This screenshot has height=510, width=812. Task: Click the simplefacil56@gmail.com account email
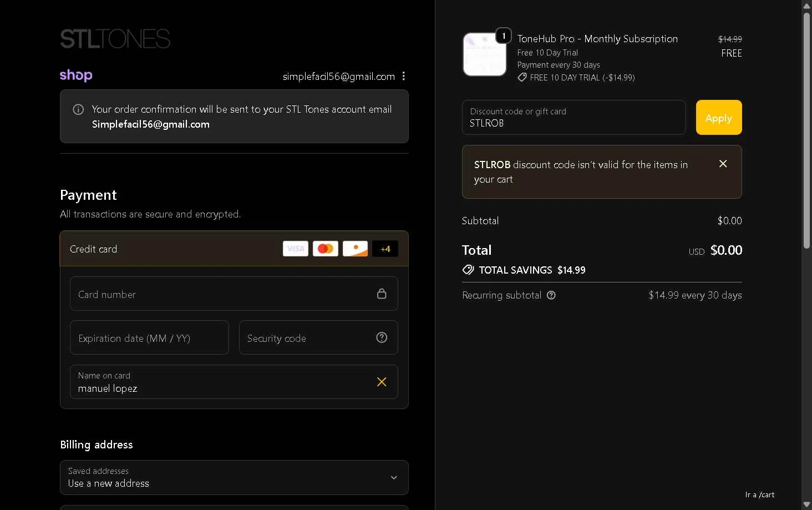(x=338, y=77)
